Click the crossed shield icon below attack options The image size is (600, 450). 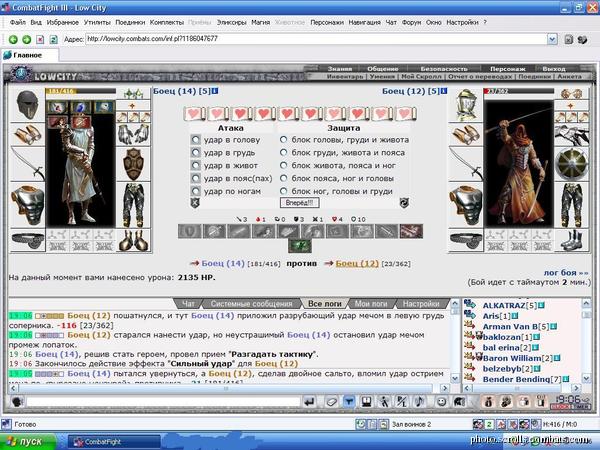[195, 203]
